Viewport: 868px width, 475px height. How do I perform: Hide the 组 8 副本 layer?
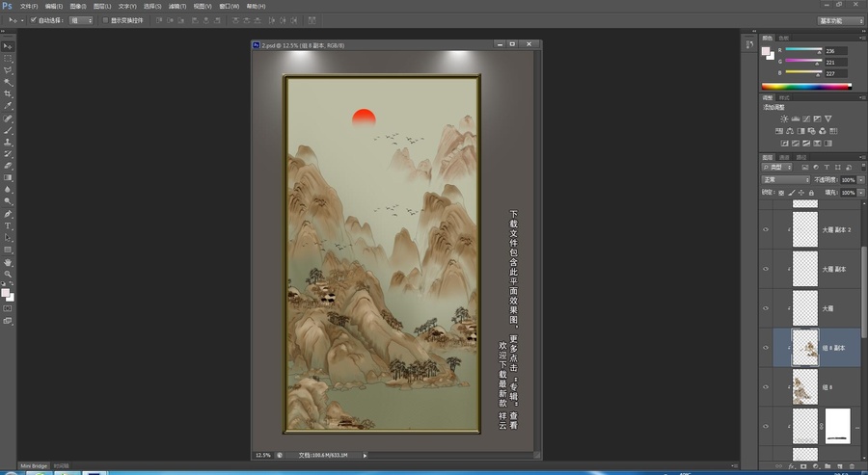(x=766, y=347)
